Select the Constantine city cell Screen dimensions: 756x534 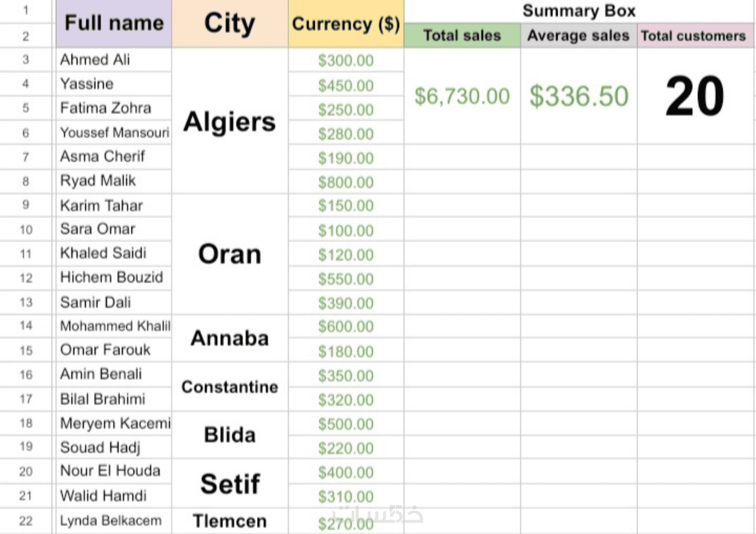230,387
